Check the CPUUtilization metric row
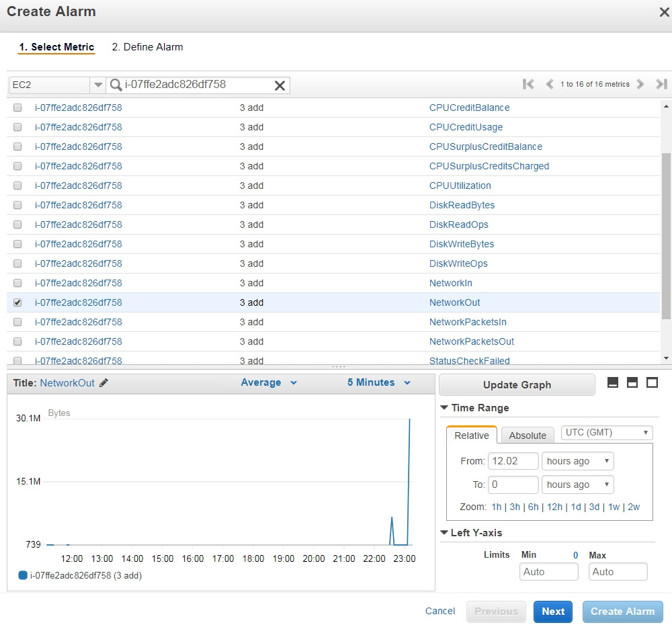The height and width of the screenshot is (627, 672). point(17,185)
